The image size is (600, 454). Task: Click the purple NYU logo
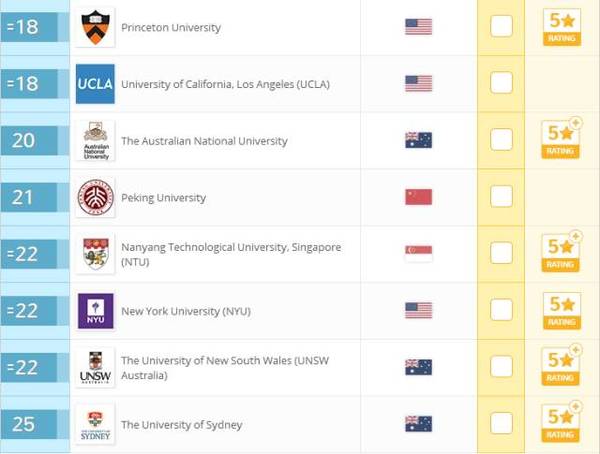[x=95, y=311]
